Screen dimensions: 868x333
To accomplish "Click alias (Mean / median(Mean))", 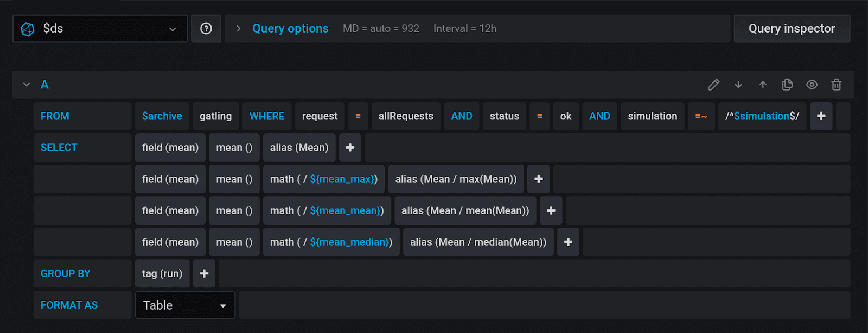I will click(x=478, y=242).
